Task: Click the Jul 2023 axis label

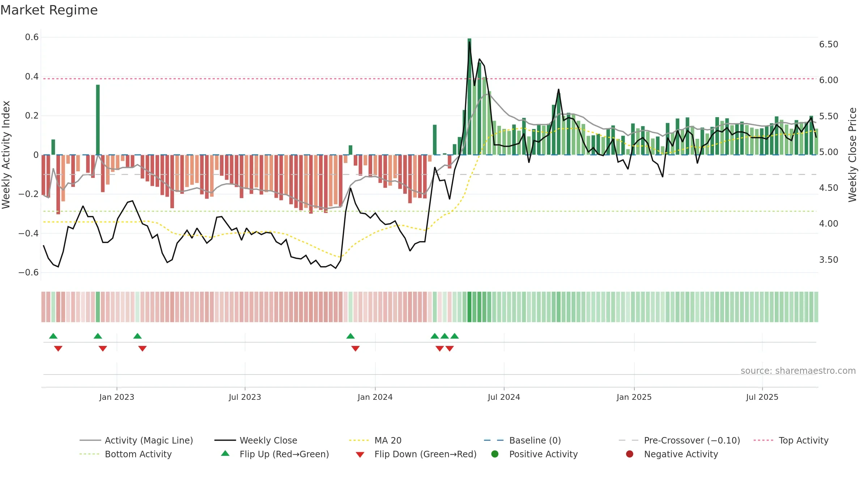Action: [245, 397]
